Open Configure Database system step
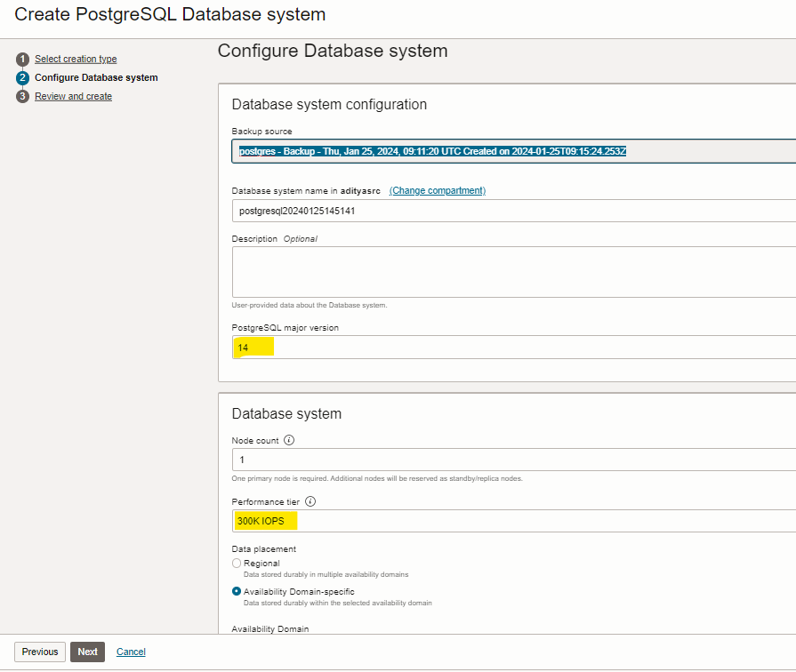 pyautogui.click(x=96, y=77)
